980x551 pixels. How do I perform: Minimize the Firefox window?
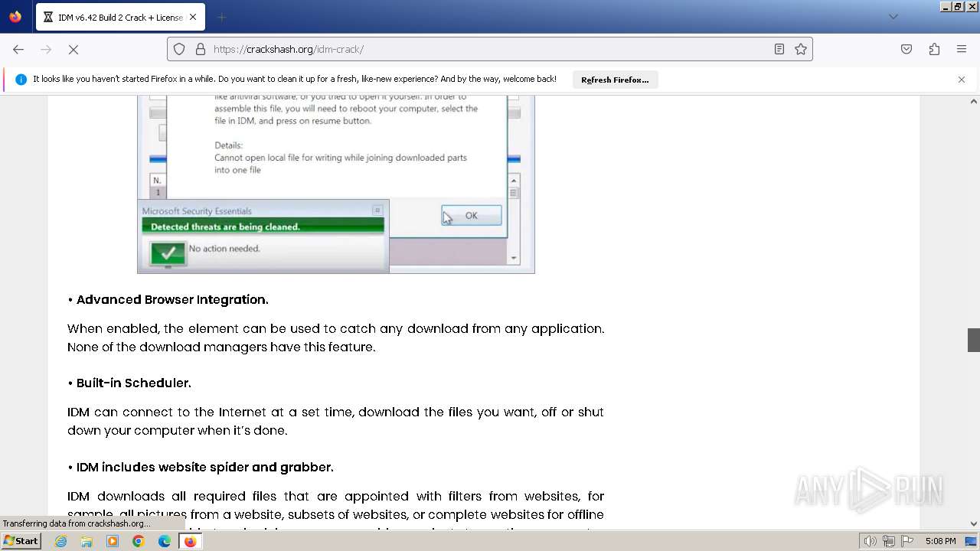946,6
